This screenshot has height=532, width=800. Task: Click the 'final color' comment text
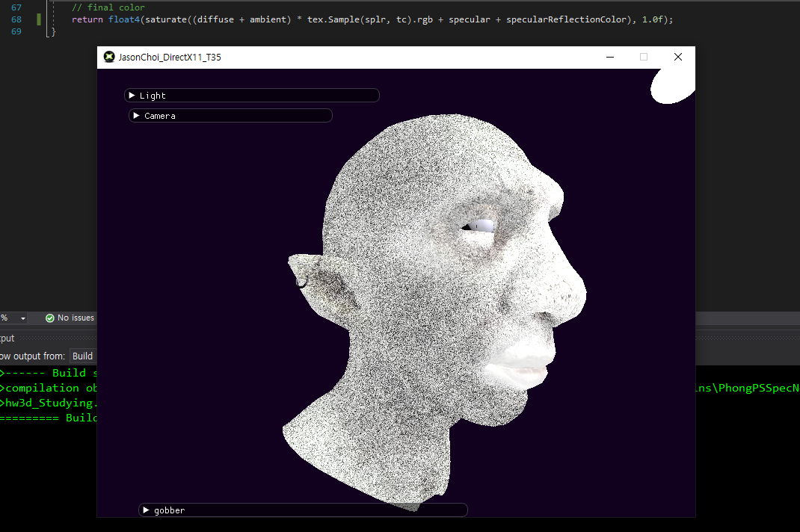click(116, 7)
